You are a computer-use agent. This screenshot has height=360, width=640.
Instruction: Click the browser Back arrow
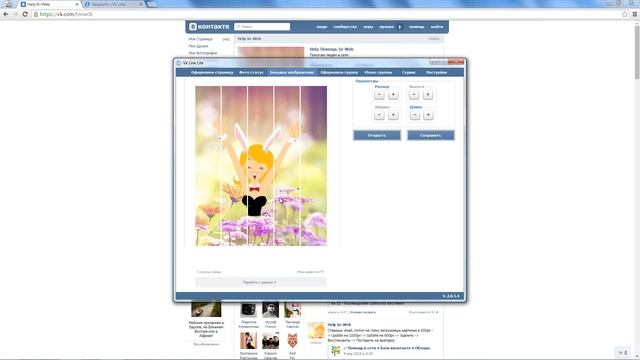click(x=6, y=14)
